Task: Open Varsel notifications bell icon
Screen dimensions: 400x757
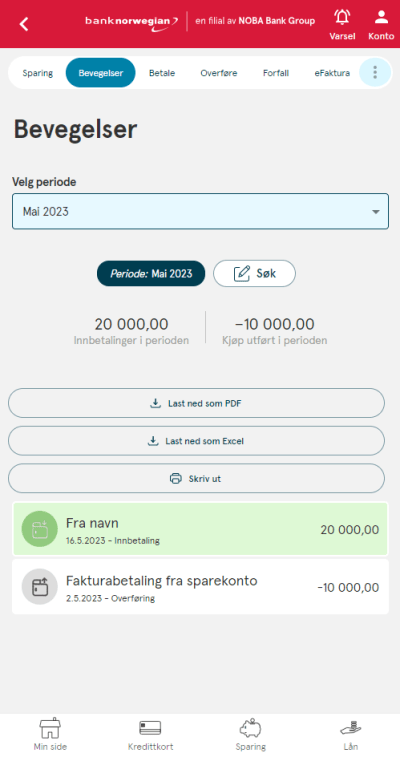Action: [342, 18]
